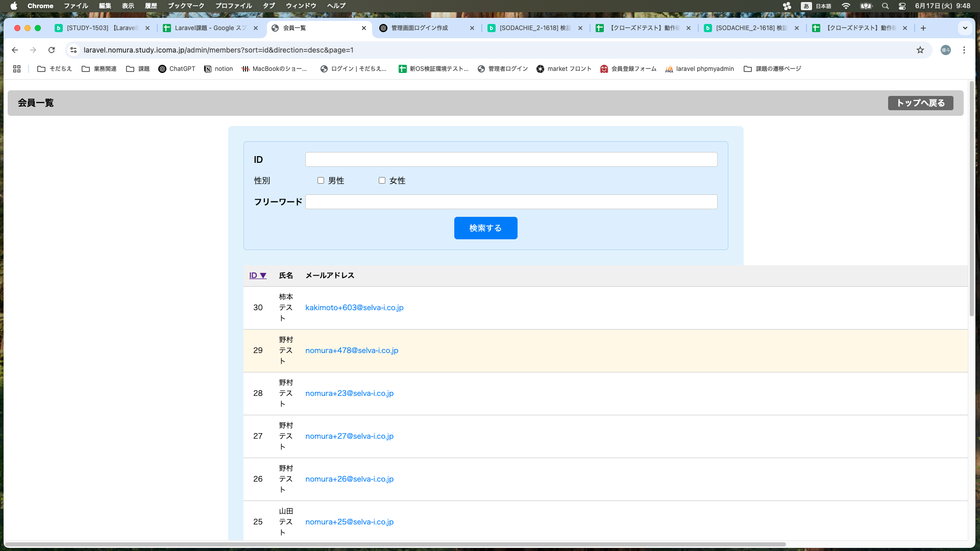Click the page reload icon
The height and width of the screenshot is (551, 980).
pyautogui.click(x=52, y=50)
